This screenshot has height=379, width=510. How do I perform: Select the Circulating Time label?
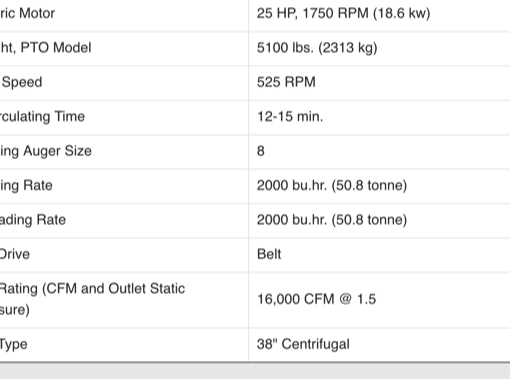(x=42, y=117)
